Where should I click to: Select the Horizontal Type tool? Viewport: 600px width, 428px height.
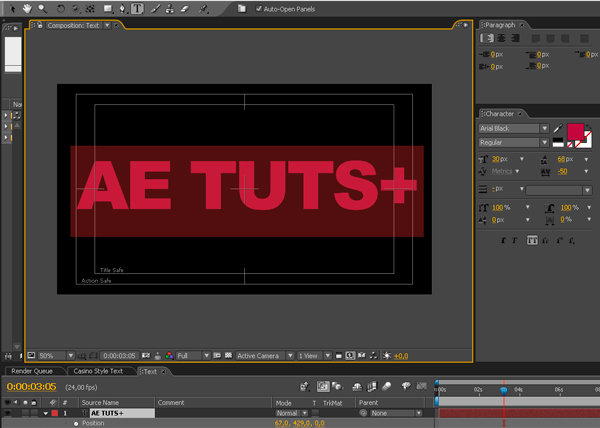[137, 9]
